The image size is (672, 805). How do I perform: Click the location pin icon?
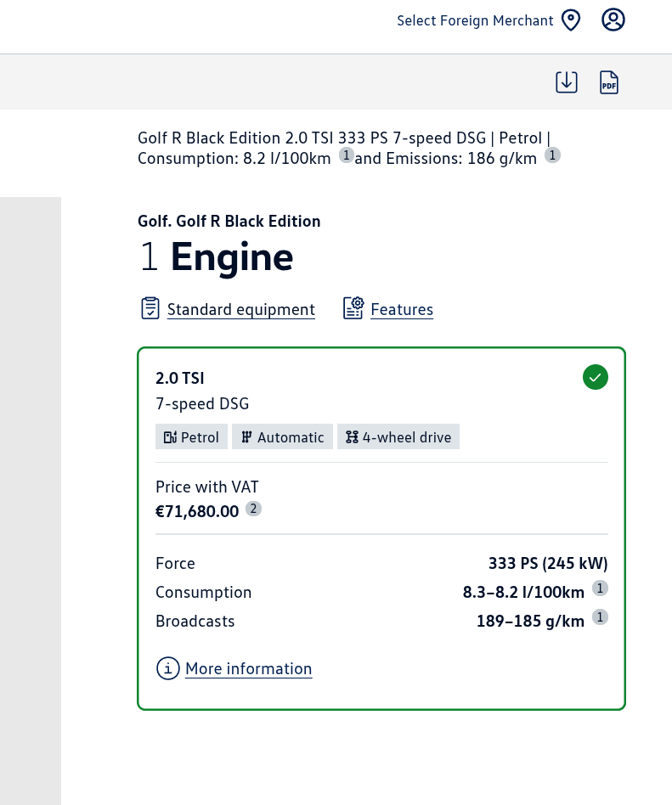pyautogui.click(x=571, y=20)
